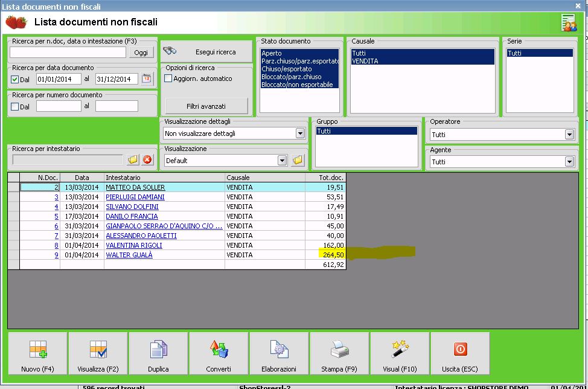Screen dimensions: 588x389
Task: Open the Visual (F10) magic wand
Action: click(x=400, y=349)
